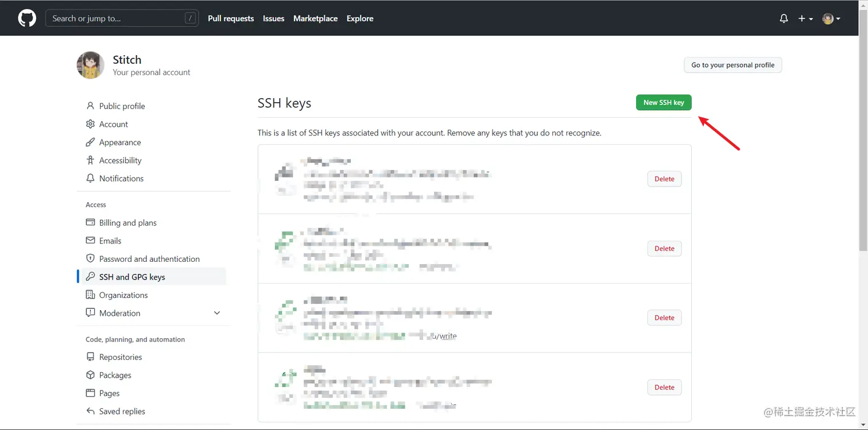This screenshot has width=868, height=430.
Task: Open Appearance settings
Action: pos(120,142)
